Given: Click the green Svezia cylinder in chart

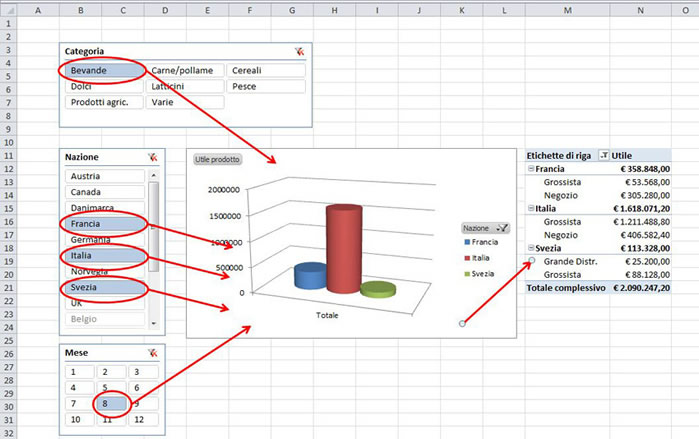Looking at the screenshot, I should (x=378, y=289).
